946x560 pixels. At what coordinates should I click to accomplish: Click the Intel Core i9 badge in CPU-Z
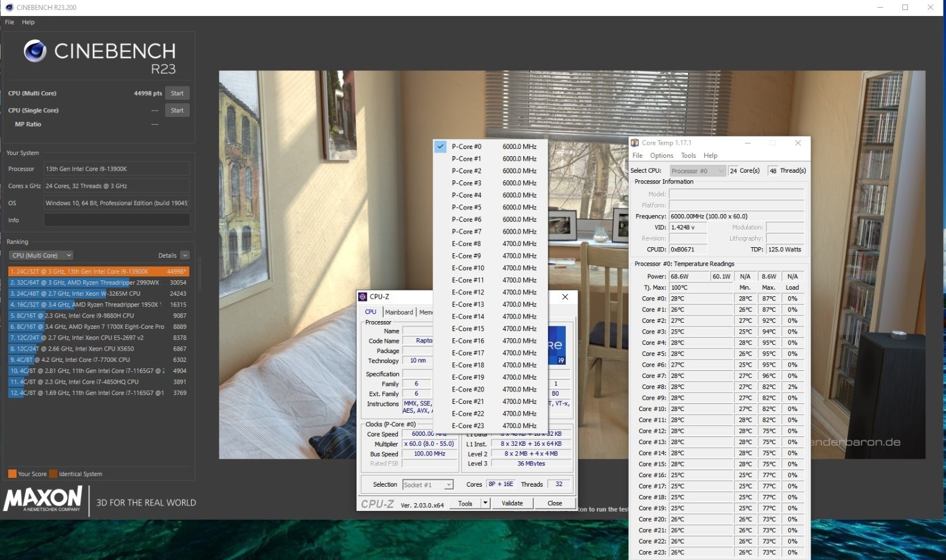556,346
